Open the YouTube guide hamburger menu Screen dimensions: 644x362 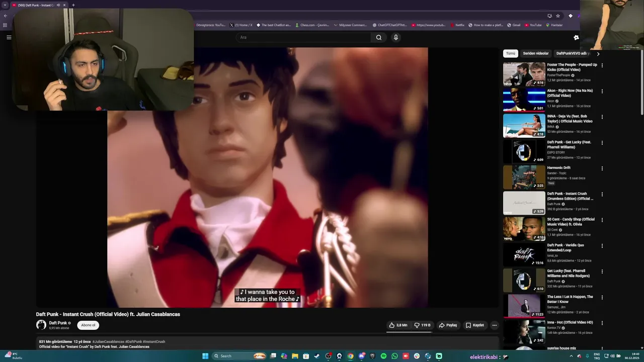click(9, 37)
